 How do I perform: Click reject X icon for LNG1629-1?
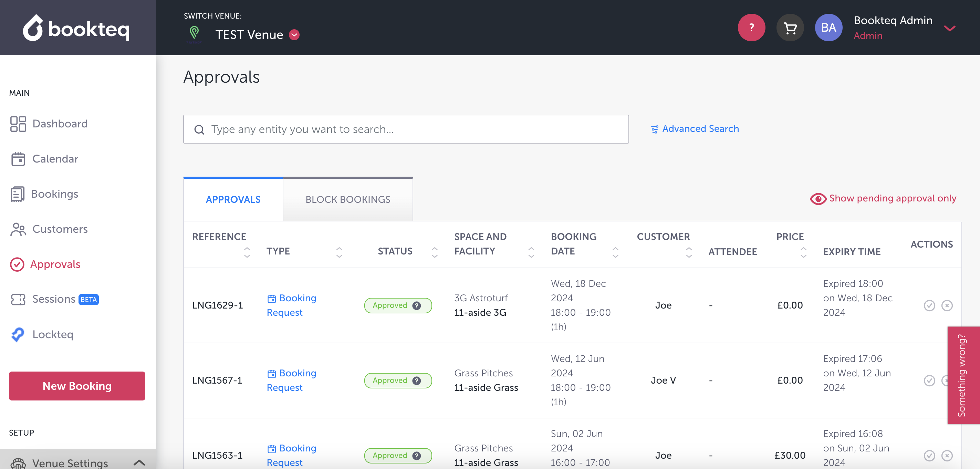click(x=947, y=305)
